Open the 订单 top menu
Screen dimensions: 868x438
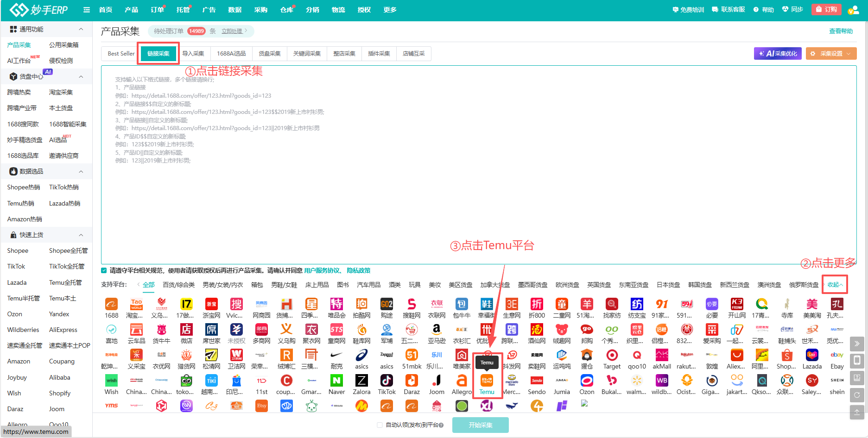pos(157,10)
